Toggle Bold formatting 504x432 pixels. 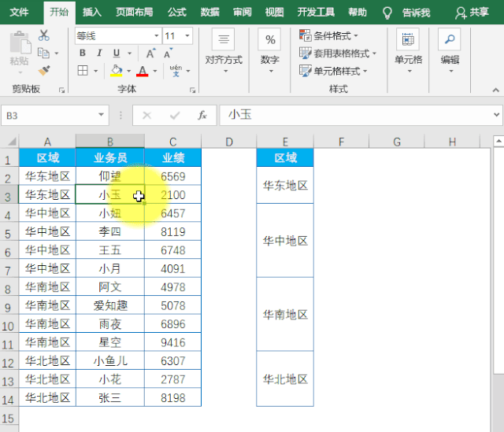[x=83, y=53]
